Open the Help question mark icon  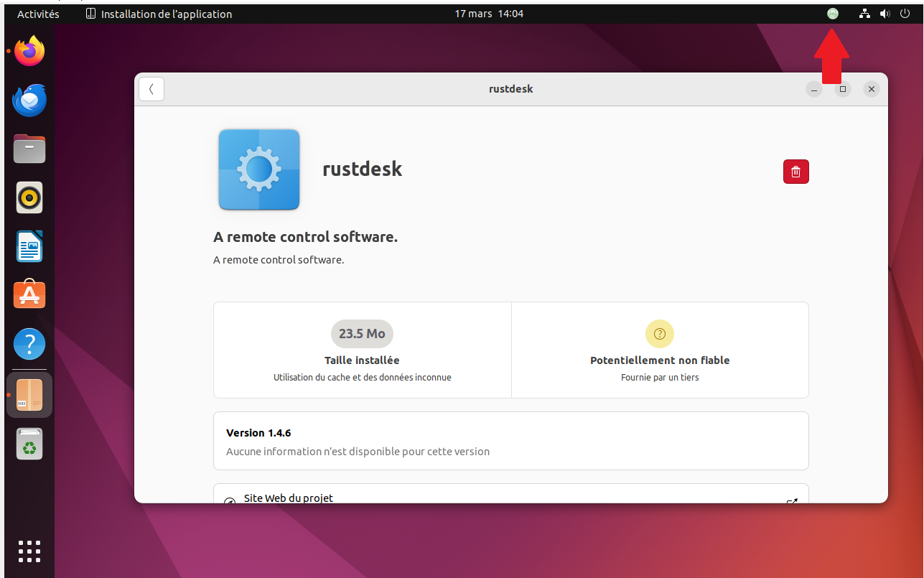point(29,345)
